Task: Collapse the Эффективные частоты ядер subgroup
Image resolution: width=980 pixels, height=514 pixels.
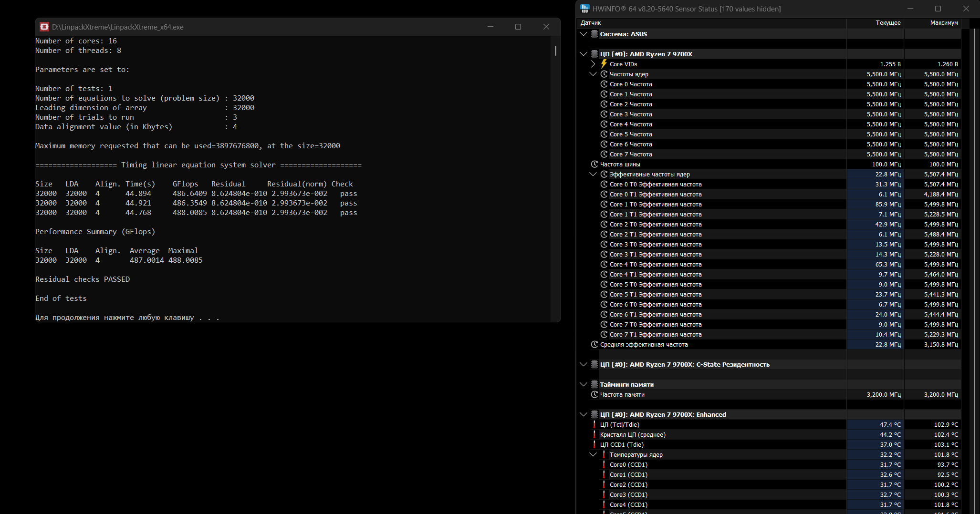Action: 593,174
